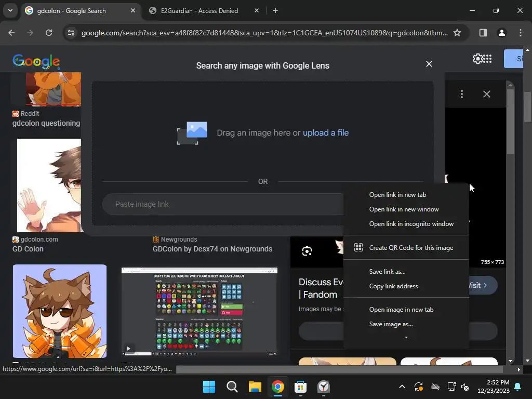Open Google quick settings gear

click(x=478, y=59)
